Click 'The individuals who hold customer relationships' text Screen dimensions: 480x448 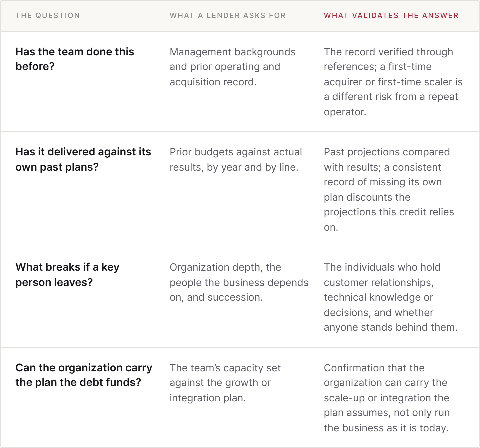click(391, 297)
